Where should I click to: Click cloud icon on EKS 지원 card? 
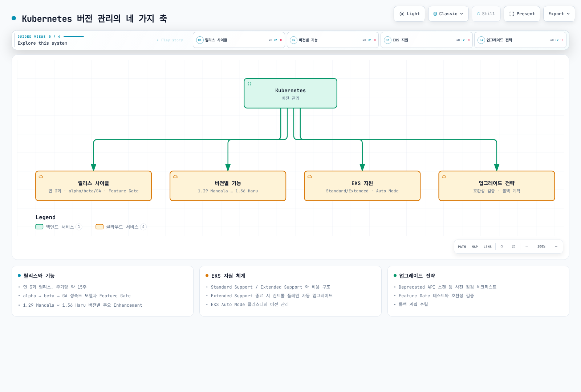[310, 176]
